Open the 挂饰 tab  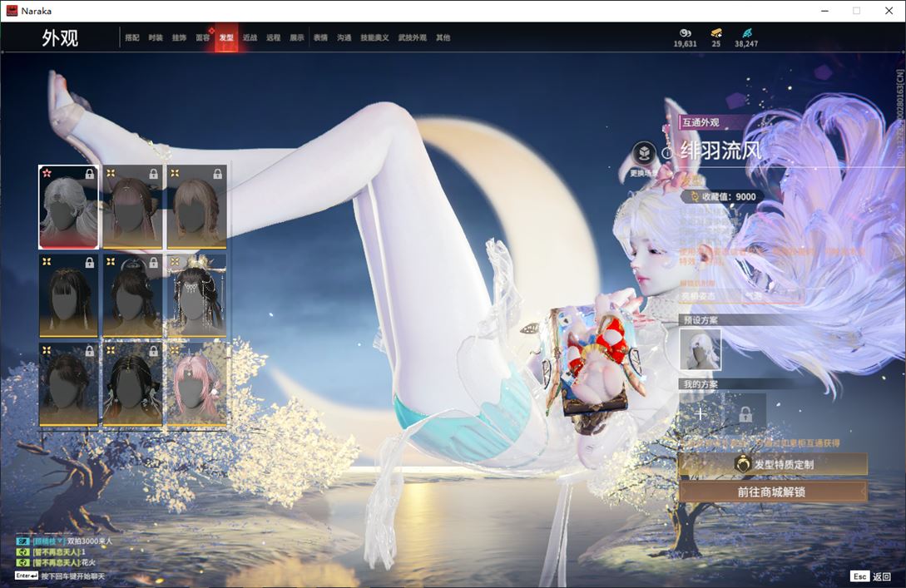179,38
